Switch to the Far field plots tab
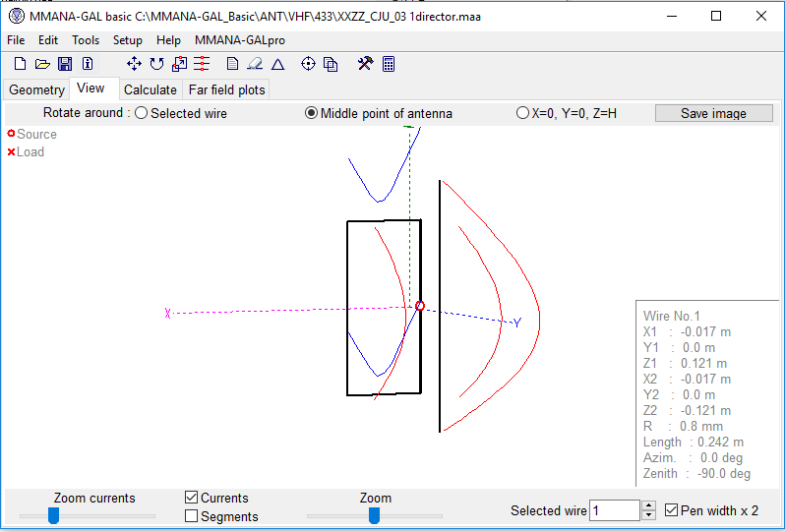The height and width of the screenshot is (532, 785). (226, 89)
